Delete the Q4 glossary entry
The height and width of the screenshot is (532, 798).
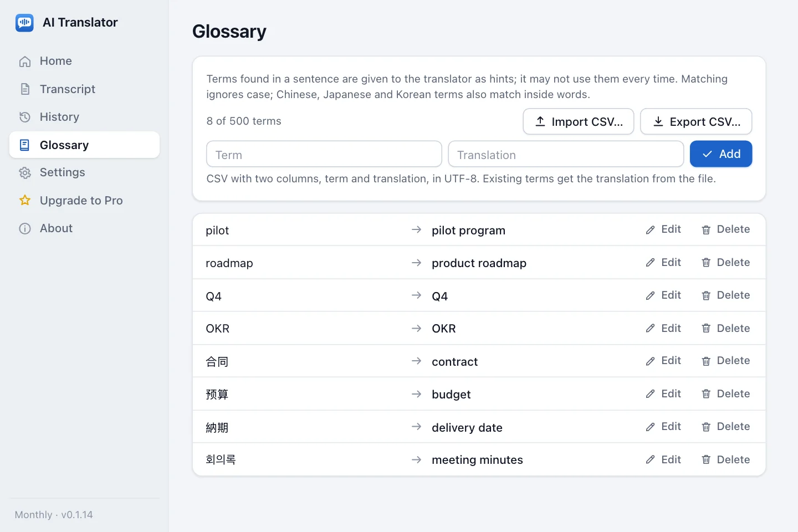coord(725,295)
